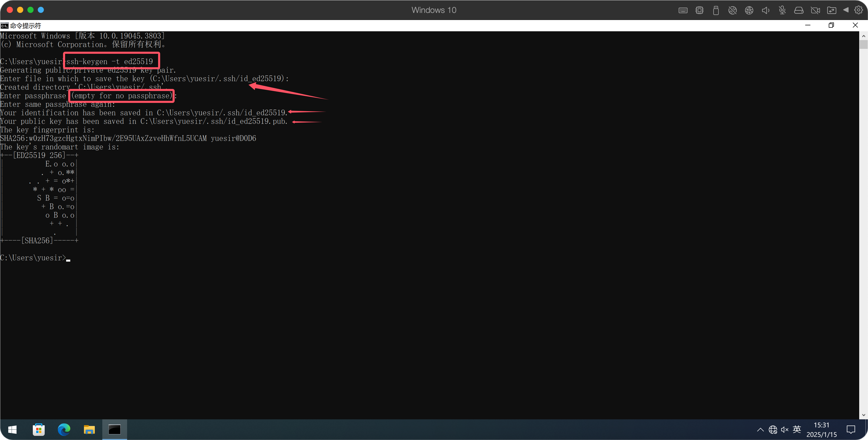Enable the disabled camera in the VM toolbar

816,10
